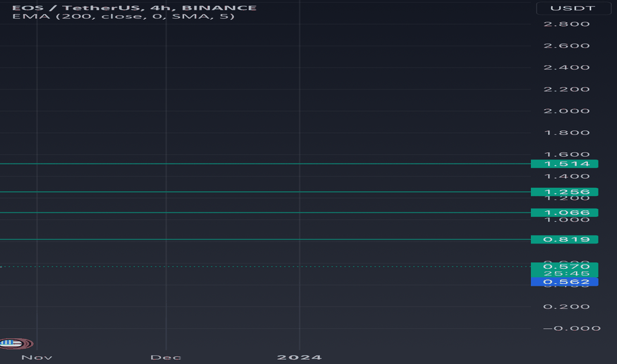Click the 0.200 price scale value

click(566, 306)
